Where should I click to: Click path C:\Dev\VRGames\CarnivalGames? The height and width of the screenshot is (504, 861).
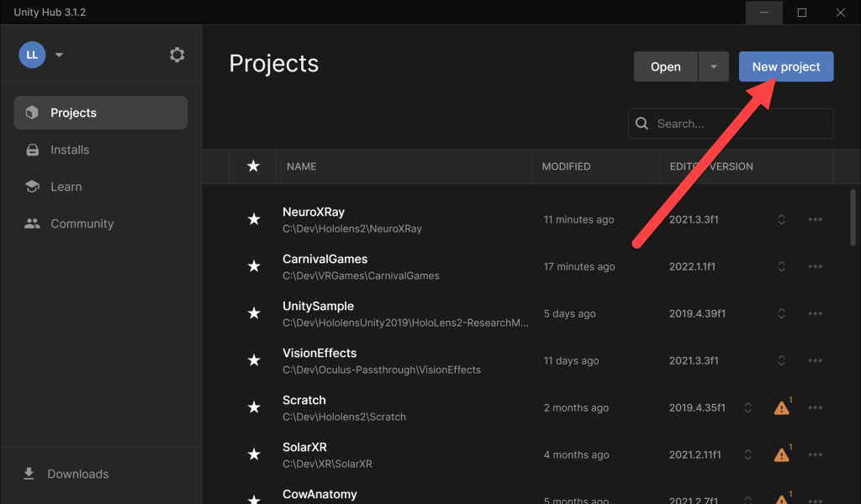[361, 276]
